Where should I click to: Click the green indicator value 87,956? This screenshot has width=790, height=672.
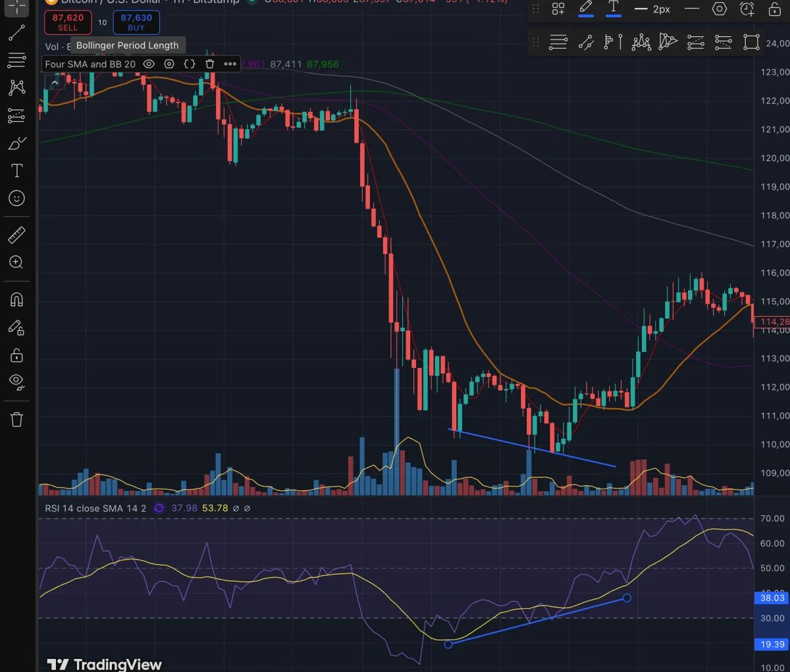tap(323, 64)
